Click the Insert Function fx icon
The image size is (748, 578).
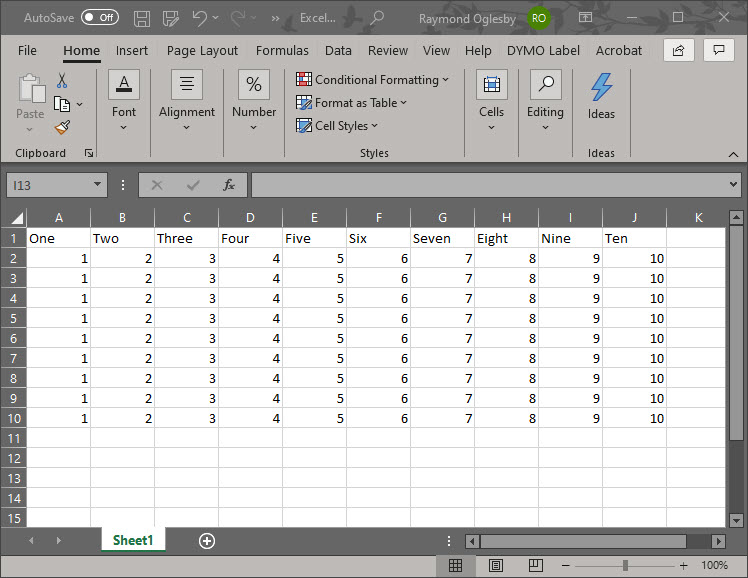229,185
